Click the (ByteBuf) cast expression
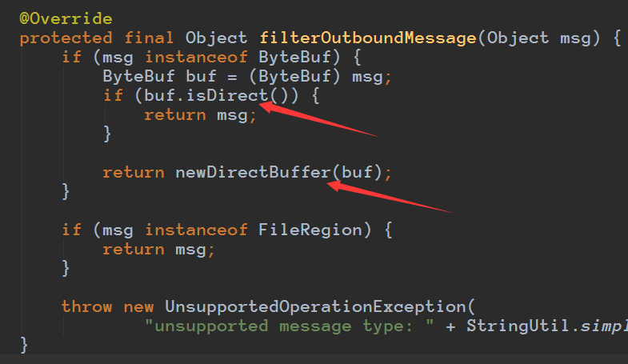This screenshot has width=628, height=364. 315,77
